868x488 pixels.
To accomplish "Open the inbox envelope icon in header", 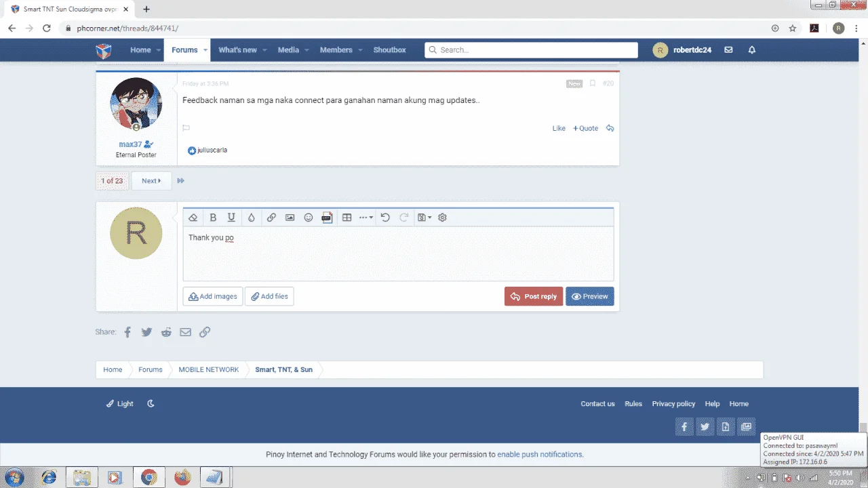I will pos(728,50).
